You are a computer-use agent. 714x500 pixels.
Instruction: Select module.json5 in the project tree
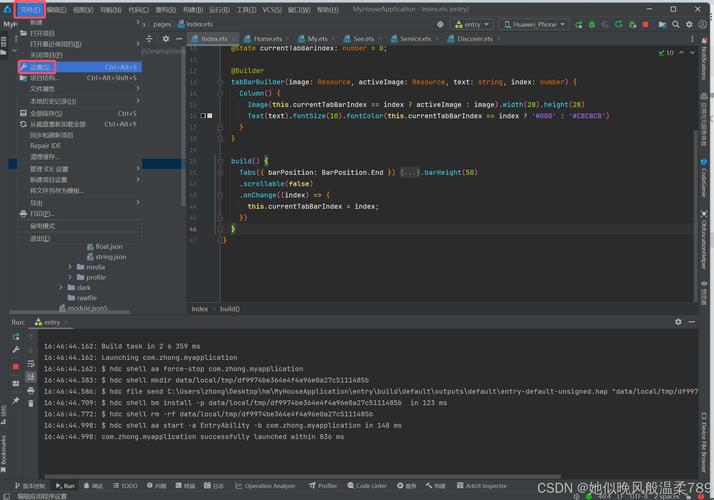point(83,308)
